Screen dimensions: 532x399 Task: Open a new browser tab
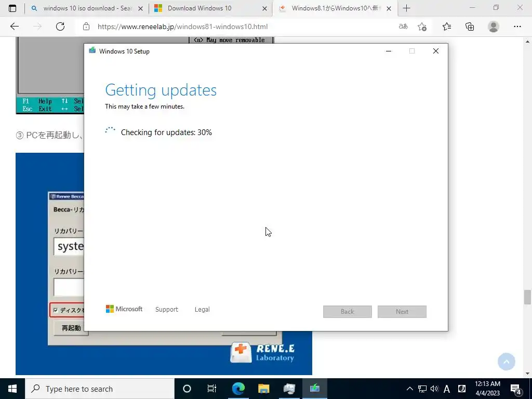pos(406,8)
